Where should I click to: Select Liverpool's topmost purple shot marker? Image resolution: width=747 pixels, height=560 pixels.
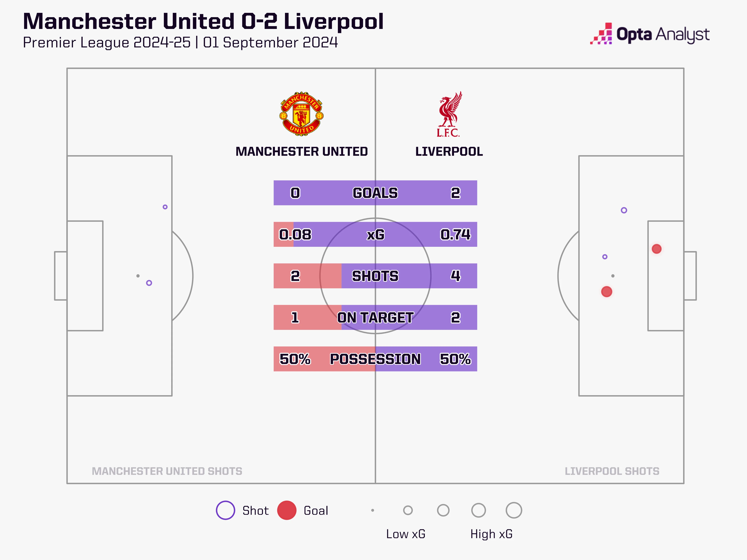pos(624,210)
